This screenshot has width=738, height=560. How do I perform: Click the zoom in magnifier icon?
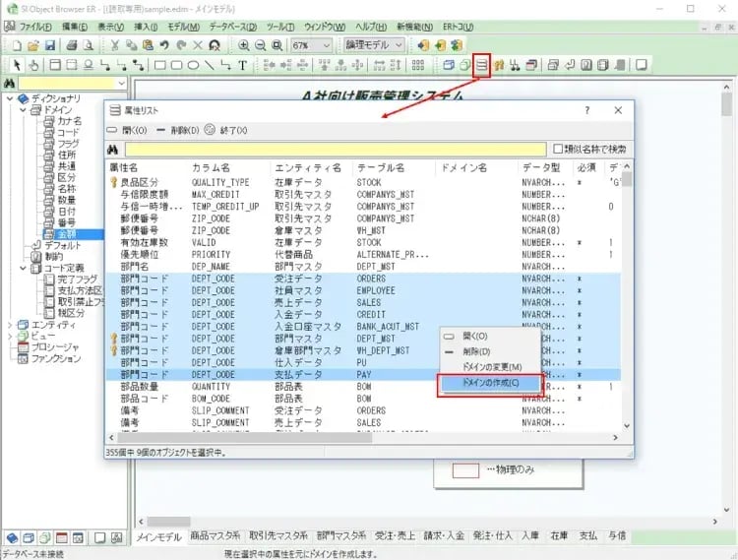coord(244,45)
